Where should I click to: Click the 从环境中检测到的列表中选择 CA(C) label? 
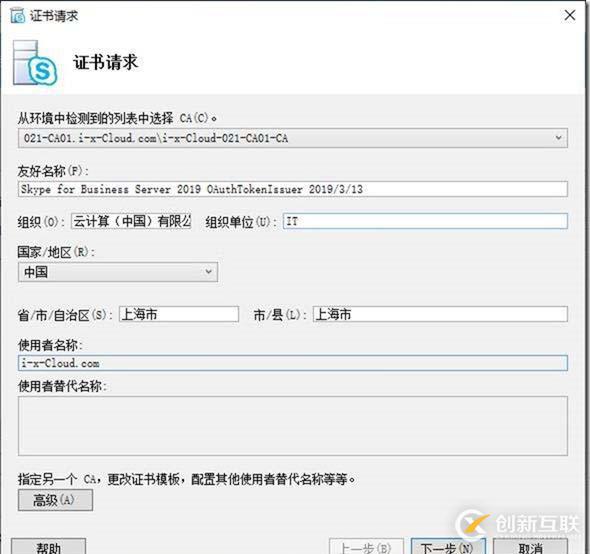click(x=117, y=119)
